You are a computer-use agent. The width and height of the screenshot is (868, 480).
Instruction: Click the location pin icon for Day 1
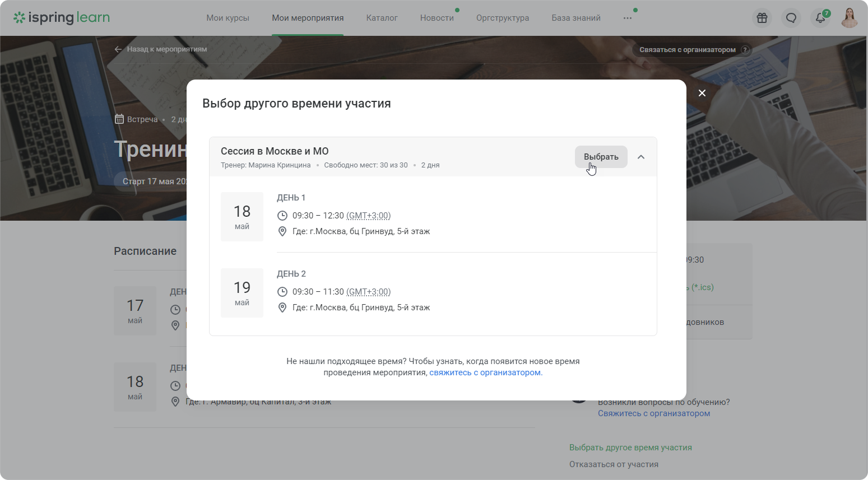tap(282, 231)
